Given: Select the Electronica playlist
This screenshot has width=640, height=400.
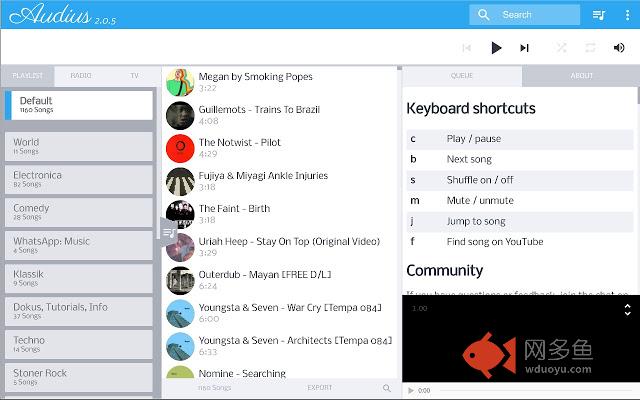Looking at the screenshot, I should 79,179.
